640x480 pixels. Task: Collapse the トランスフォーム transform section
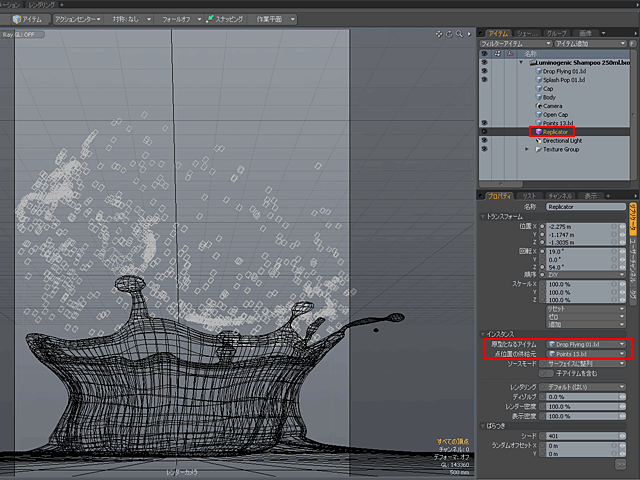point(483,217)
